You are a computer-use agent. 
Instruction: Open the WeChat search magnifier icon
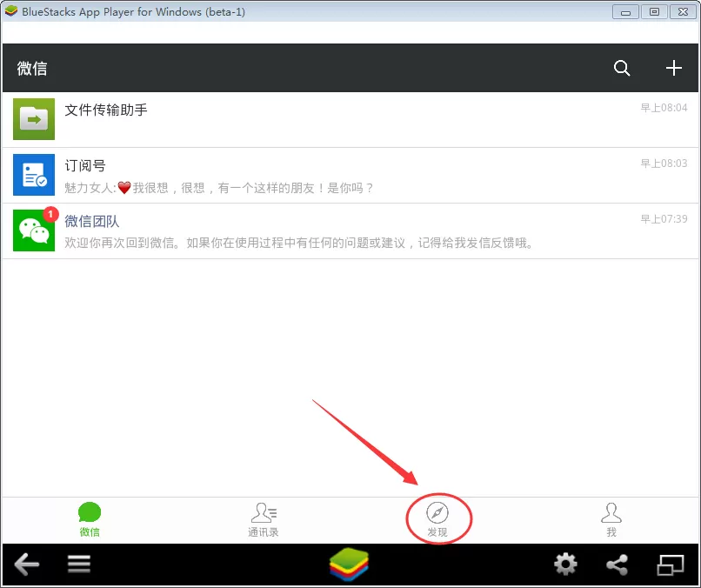click(622, 68)
